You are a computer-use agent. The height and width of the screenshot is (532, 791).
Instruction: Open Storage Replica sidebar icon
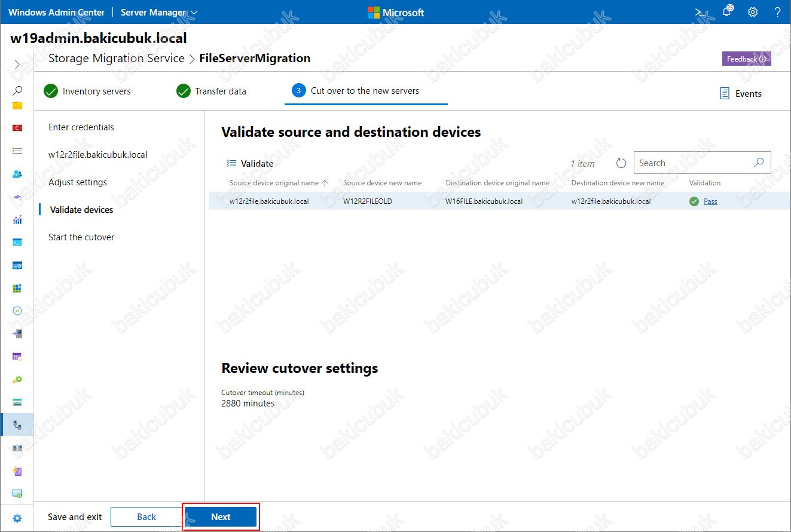(x=17, y=448)
